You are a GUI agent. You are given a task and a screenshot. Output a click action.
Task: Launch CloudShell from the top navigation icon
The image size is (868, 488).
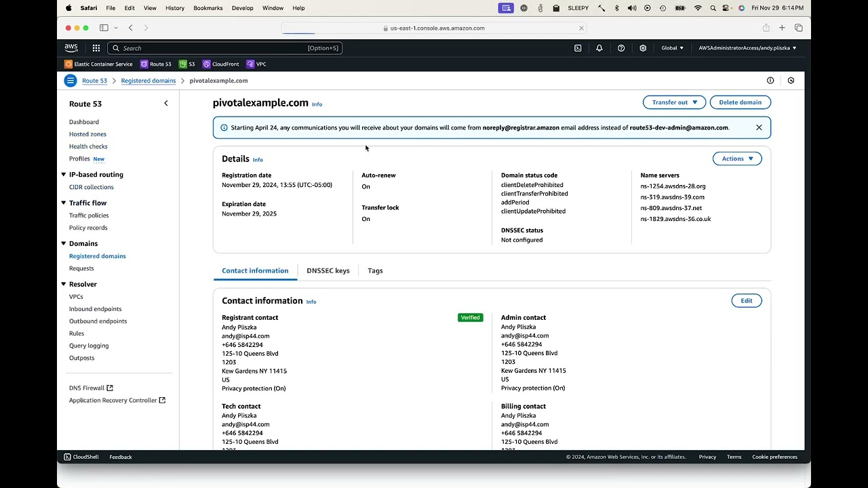click(578, 48)
